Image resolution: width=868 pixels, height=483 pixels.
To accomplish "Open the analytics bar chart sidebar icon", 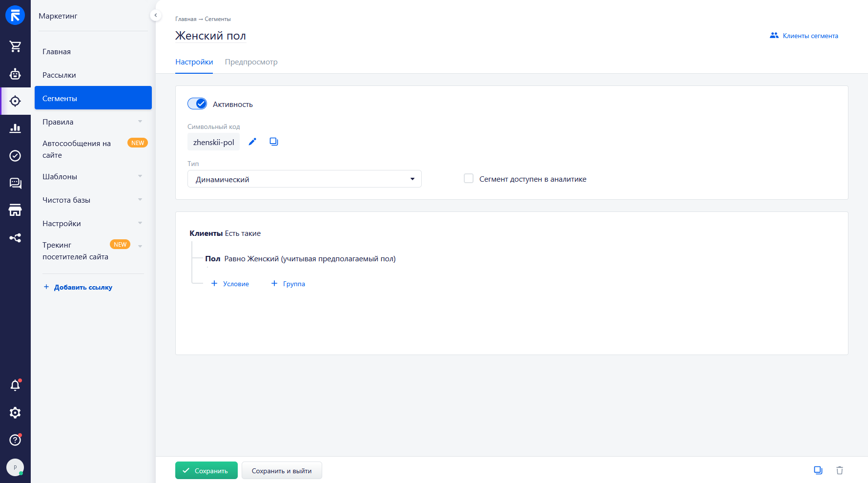I will (x=15, y=128).
